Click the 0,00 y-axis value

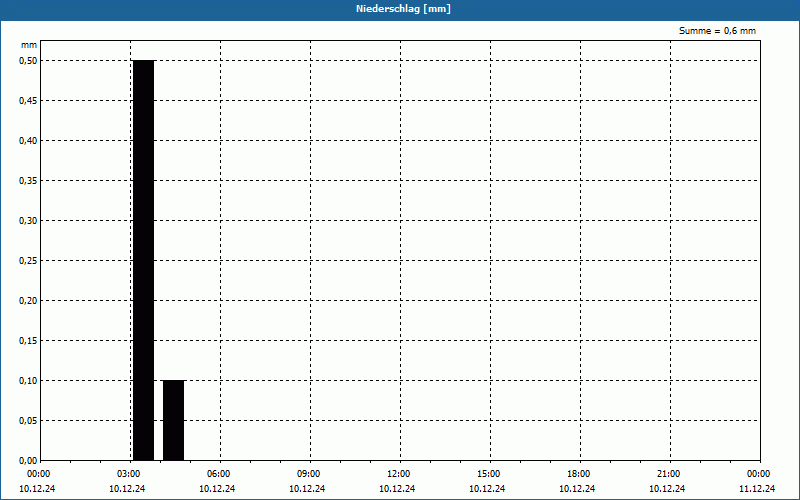pyautogui.click(x=28, y=461)
